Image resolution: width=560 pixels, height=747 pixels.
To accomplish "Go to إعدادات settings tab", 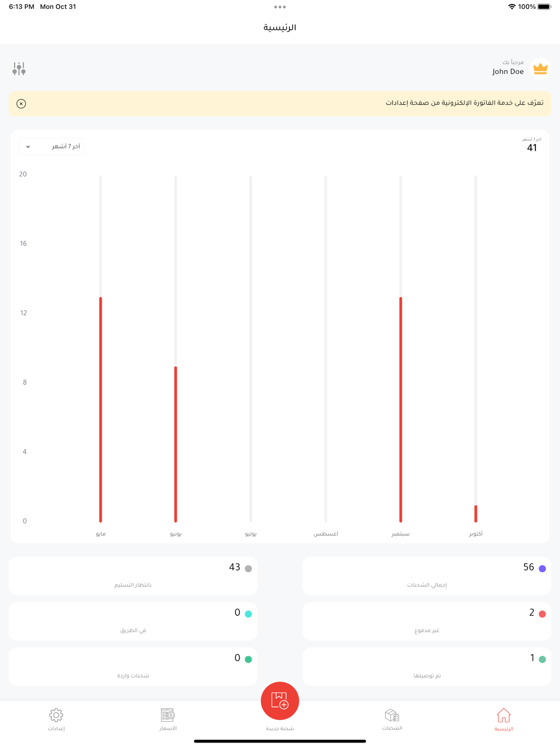I will [56, 719].
